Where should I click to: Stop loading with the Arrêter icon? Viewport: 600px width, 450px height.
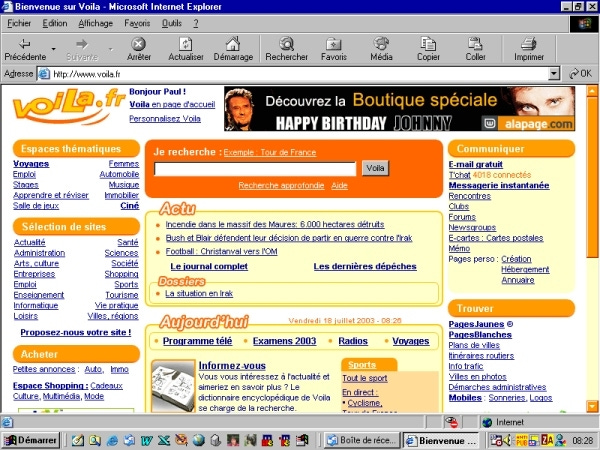click(x=139, y=44)
